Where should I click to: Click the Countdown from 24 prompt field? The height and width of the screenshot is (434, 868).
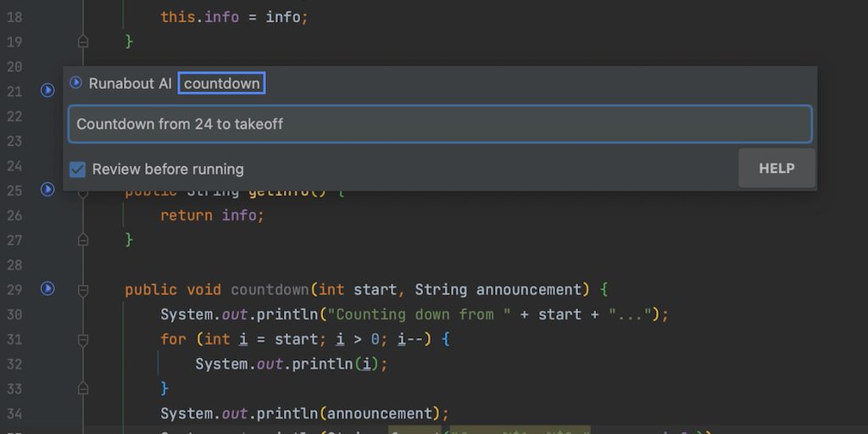[x=440, y=124]
